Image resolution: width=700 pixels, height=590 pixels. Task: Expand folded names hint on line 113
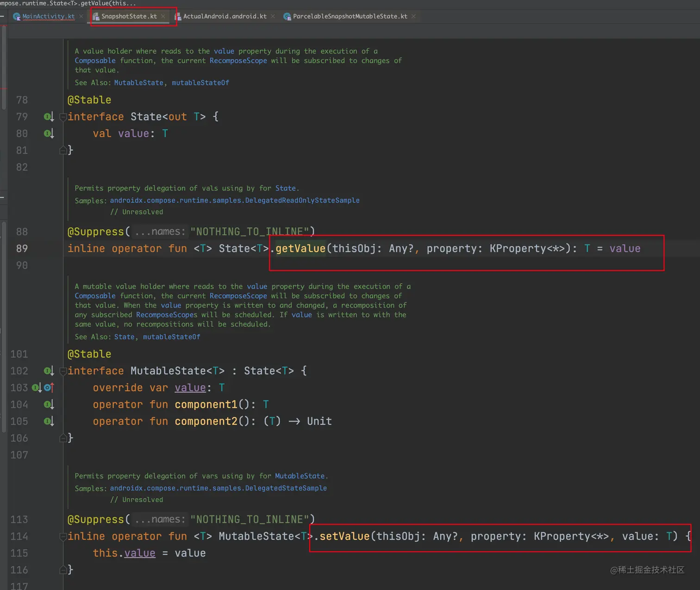(160, 520)
